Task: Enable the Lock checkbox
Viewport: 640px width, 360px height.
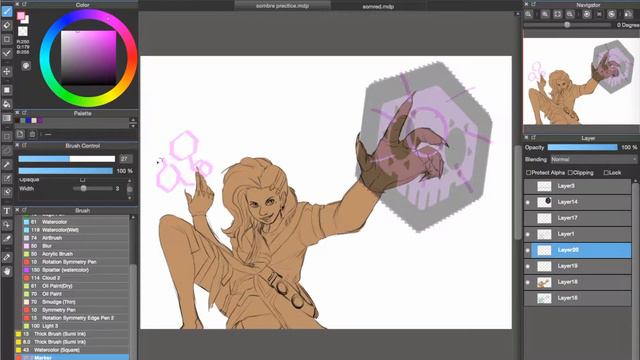Action: pos(606,173)
